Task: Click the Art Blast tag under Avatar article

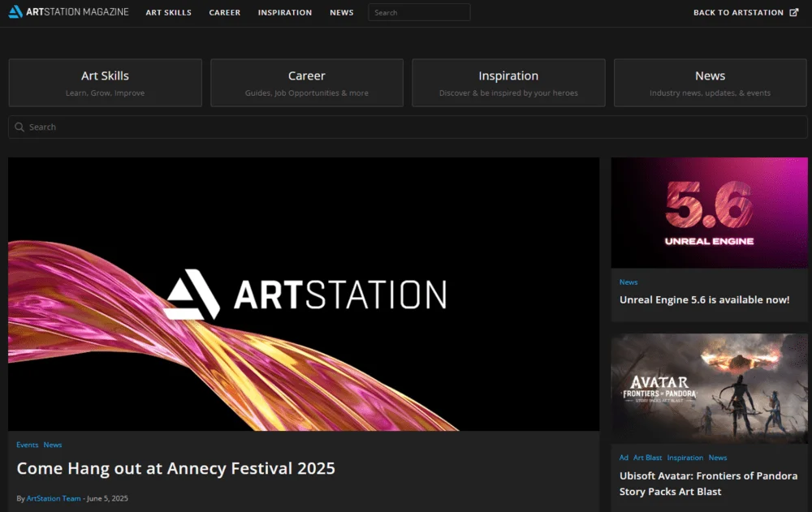Action: pyautogui.click(x=647, y=458)
